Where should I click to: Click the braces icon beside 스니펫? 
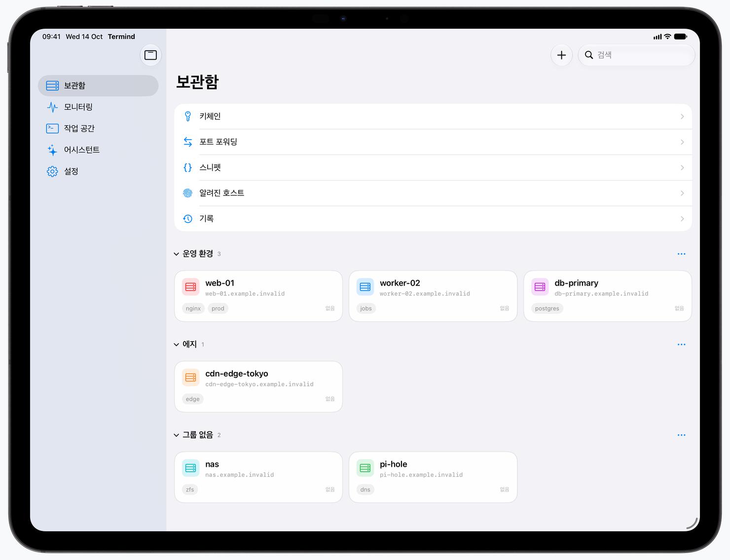coord(188,168)
